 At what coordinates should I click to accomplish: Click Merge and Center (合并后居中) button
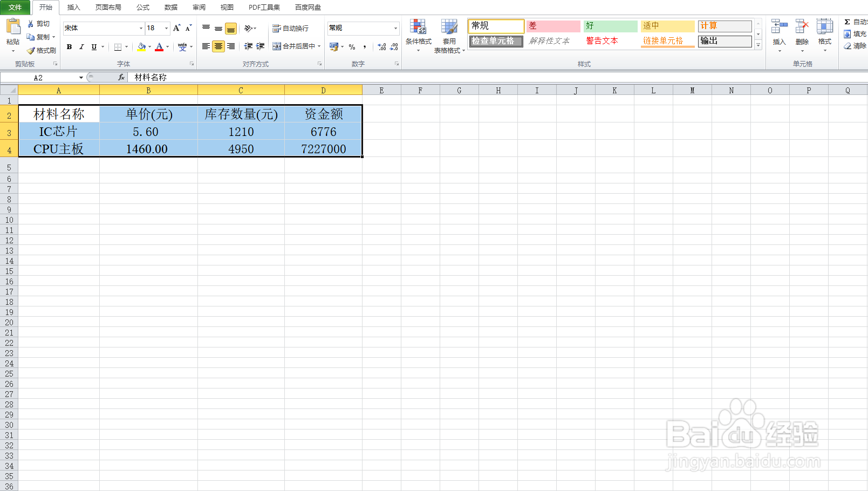[x=294, y=46]
